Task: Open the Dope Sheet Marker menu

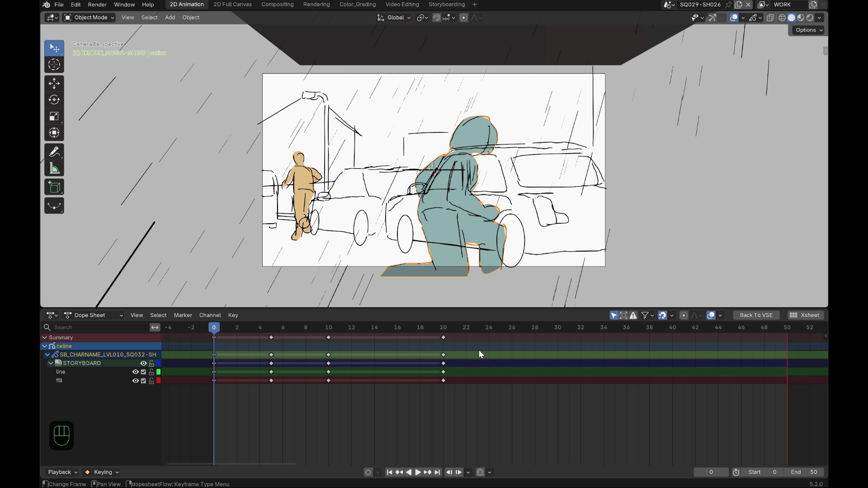Action: tap(183, 315)
